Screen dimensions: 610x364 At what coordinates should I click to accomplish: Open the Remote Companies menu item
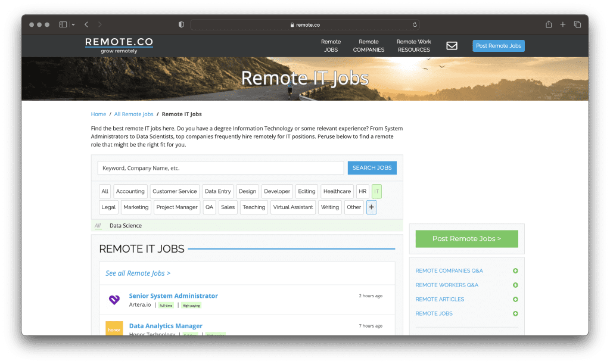(369, 46)
